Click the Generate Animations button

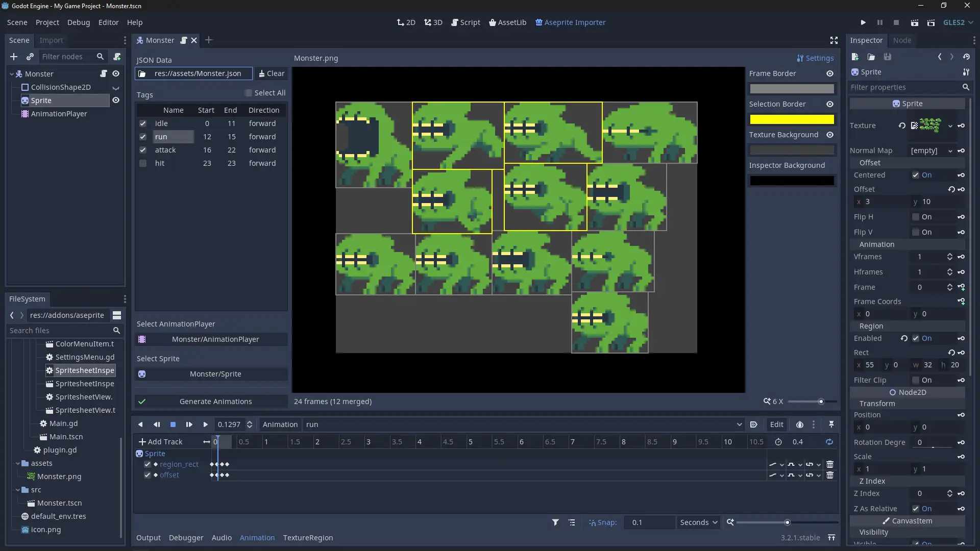(211, 402)
